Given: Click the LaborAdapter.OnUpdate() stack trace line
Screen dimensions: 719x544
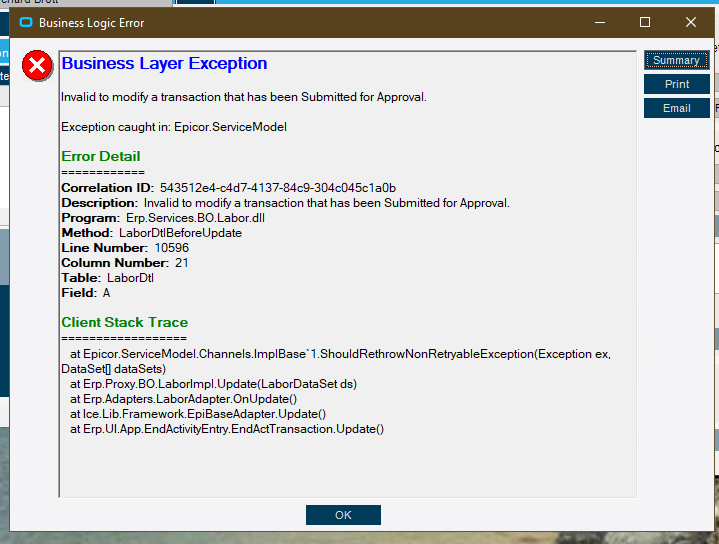Looking at the screenshot, I should tap(183, 399).
